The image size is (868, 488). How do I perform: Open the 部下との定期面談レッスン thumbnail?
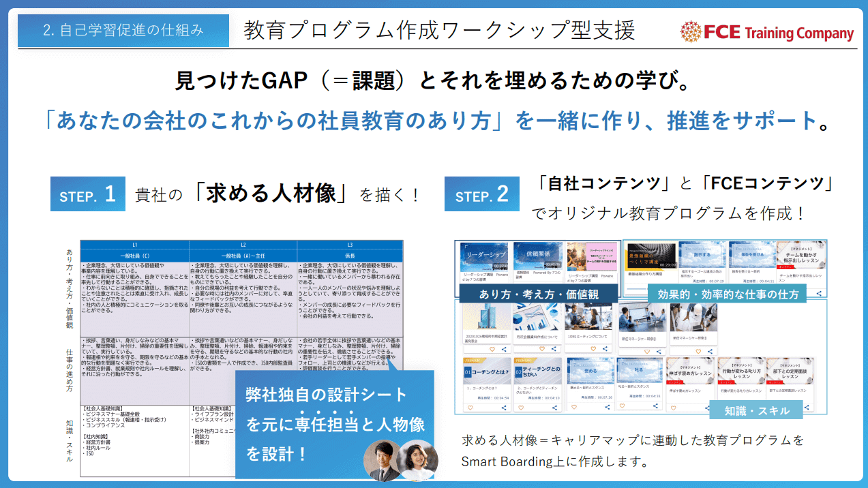pos(790,371)
